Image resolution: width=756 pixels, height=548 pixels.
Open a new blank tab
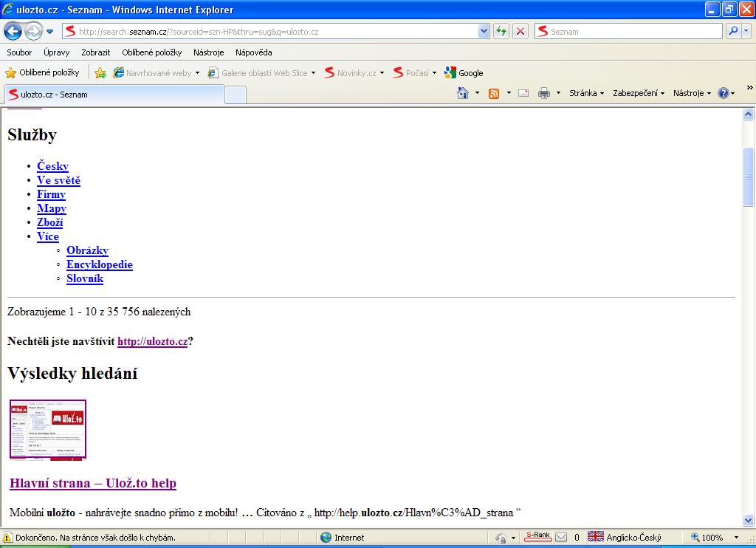coord(236,95)
